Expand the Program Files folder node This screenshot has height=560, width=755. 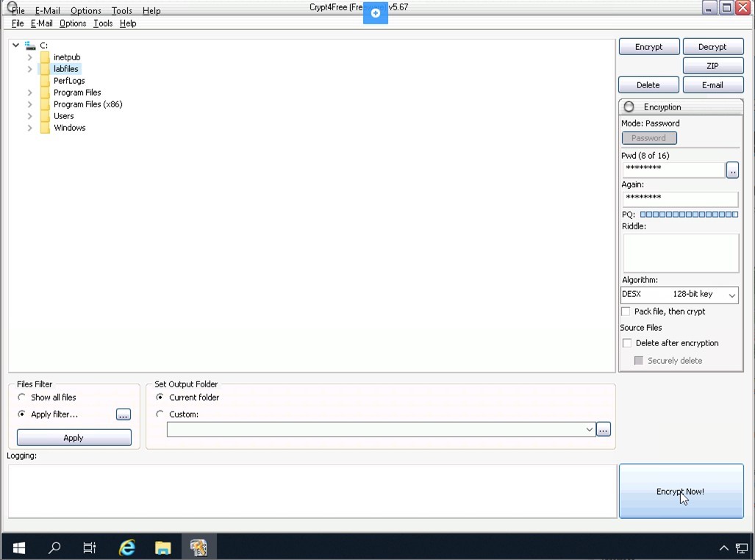point(30,93)
